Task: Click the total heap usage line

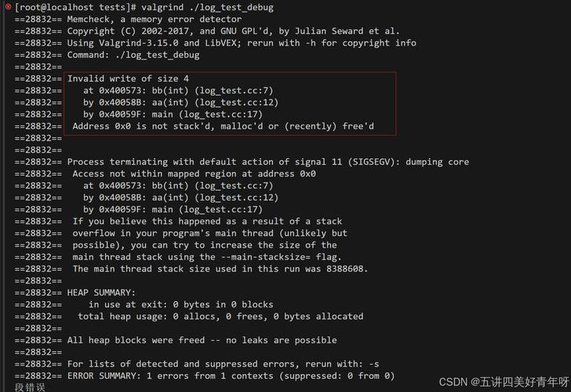Action: pos(220,317)
